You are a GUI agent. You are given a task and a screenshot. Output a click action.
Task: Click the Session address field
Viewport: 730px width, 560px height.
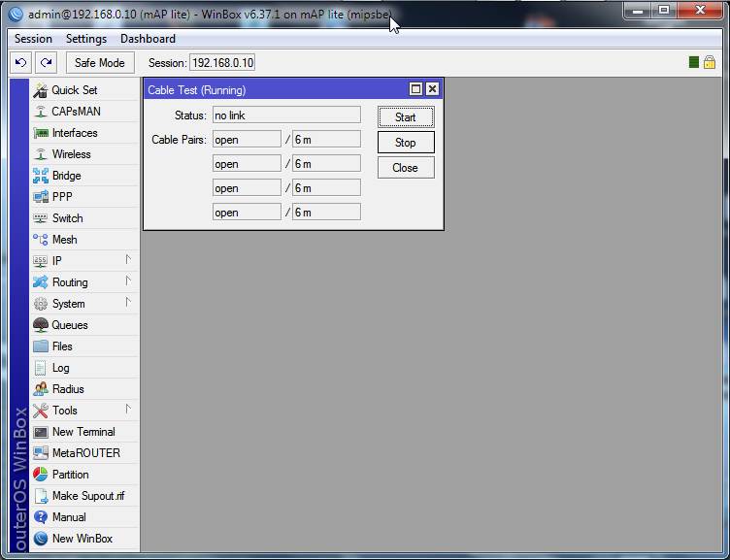pos(222,63)
